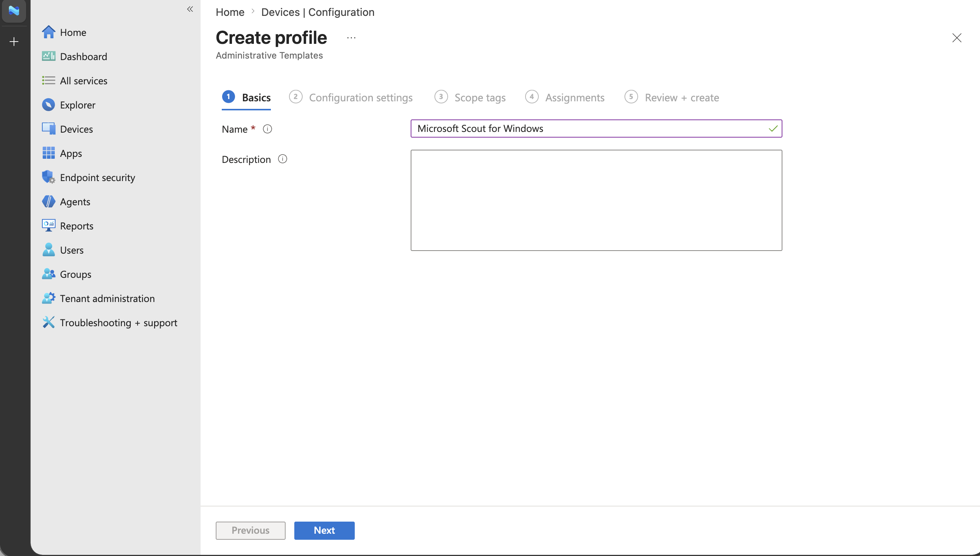Select the Dashboard menu label
The image size is (980, 556).
pyautogui.click(x=83, y=57)
